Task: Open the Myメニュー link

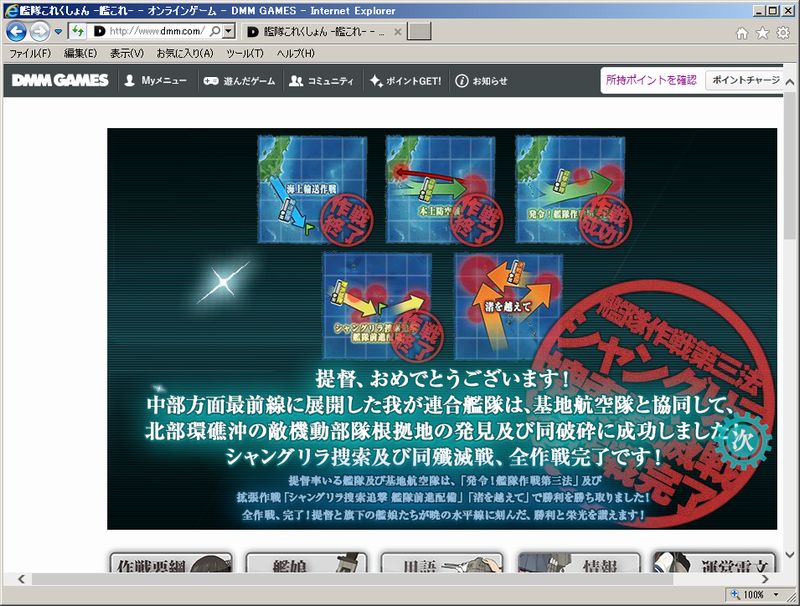Action: coord(156,81)
